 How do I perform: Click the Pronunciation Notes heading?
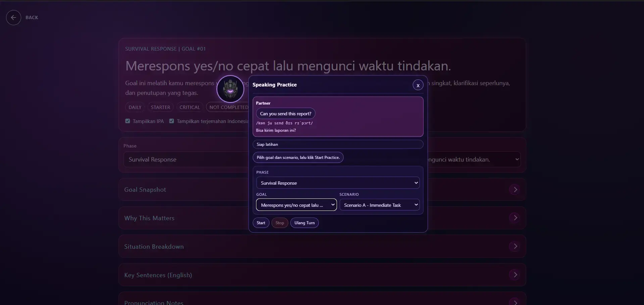pos(154,302)
